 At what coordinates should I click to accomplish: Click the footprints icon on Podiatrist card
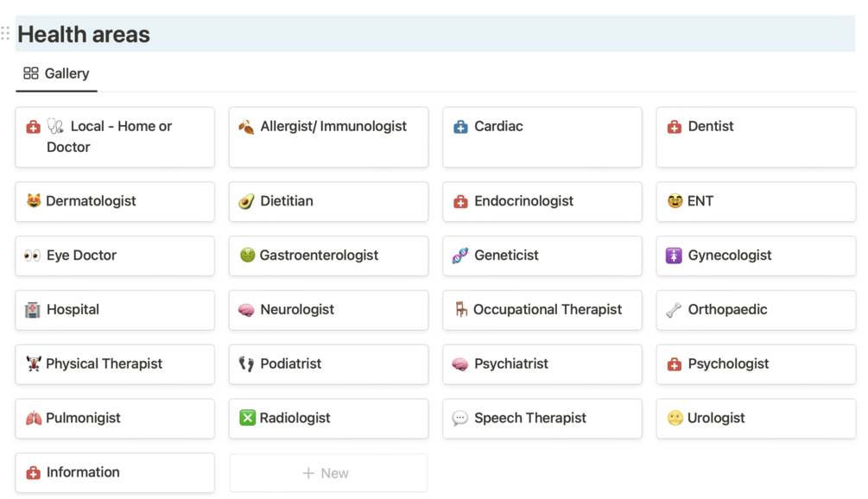247,364
